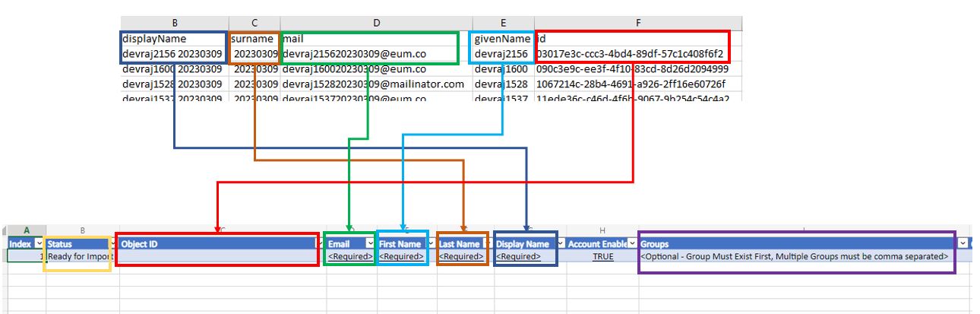The width and height of the screenshot is (980, 314).
Task: Select column A header in bottom sheet
Action: [x=27, y=230]
